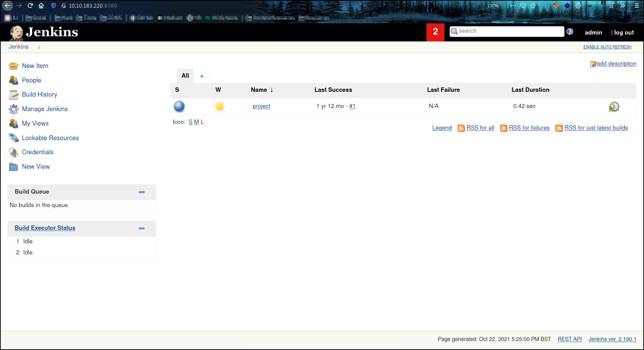The image size is (644, 350).
Task: Click the sunny weather icon for project
Action: tap(219, 106)
